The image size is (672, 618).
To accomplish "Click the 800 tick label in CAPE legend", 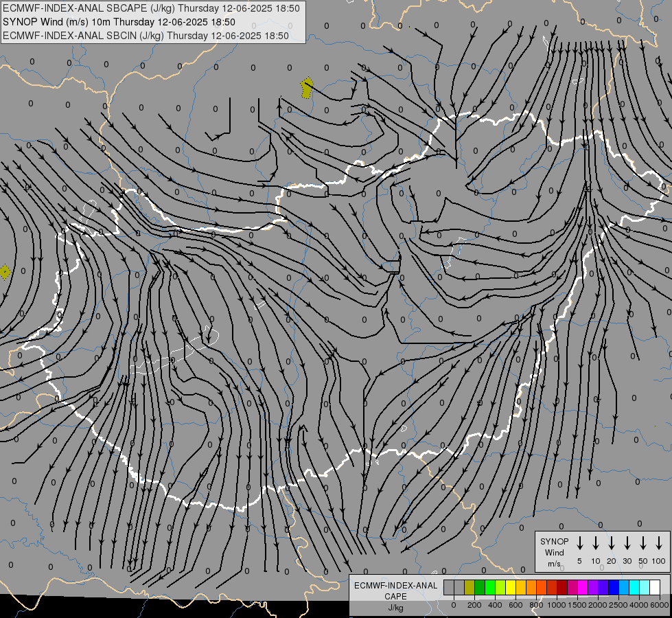I will click(536, 605).
